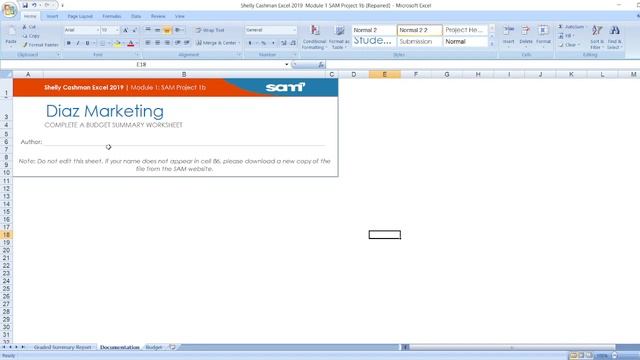Click Insert cells button
The height and width of the screenshot is (360, 640).
click(509, 35)
